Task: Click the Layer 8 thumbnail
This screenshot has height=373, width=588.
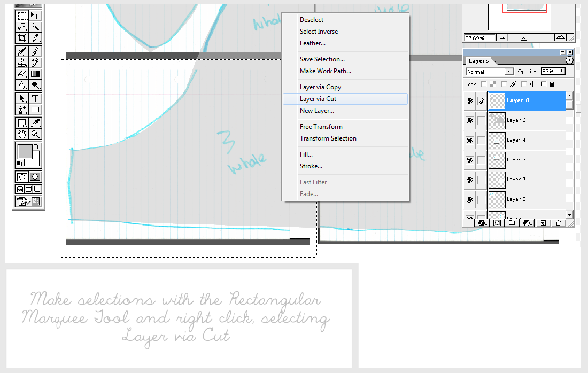Action: point(496,100)
